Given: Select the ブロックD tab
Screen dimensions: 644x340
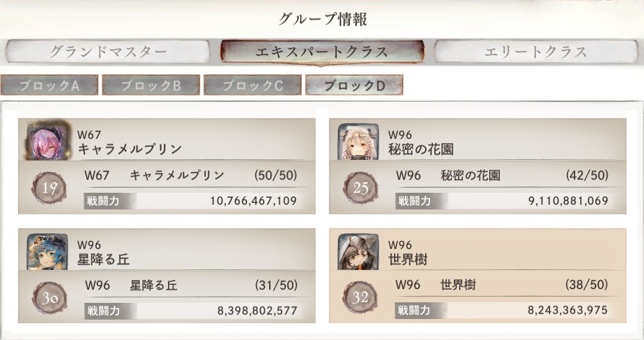Looking at the screenshot, I should point(354,86).
